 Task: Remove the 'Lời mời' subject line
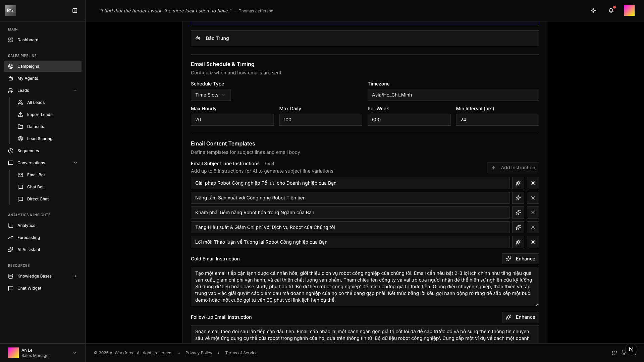pyautogui.click(x=533, y=242)
